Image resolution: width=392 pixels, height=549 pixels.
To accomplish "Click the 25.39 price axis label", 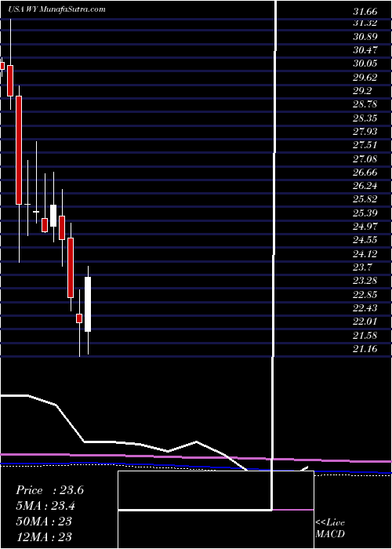I will click(365, 213).
